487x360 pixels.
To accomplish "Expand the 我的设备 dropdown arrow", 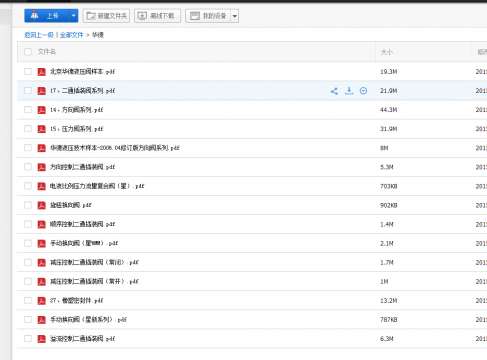I will (235, 16).
